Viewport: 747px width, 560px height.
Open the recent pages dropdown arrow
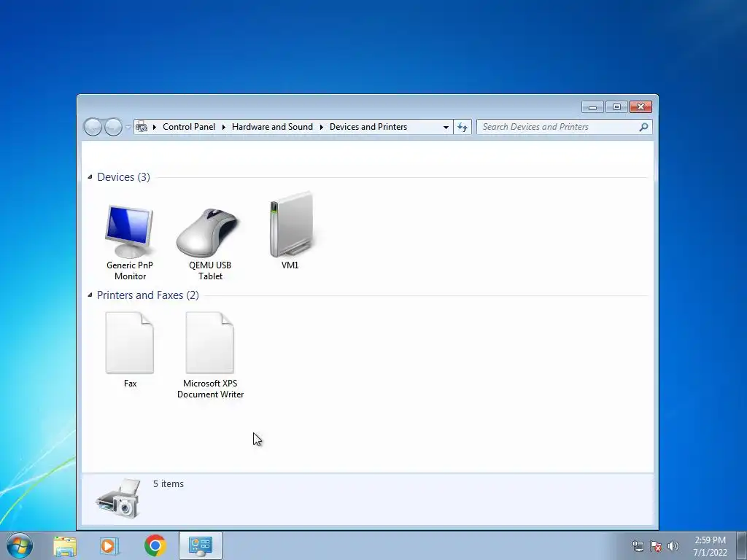tap(128, 127)
